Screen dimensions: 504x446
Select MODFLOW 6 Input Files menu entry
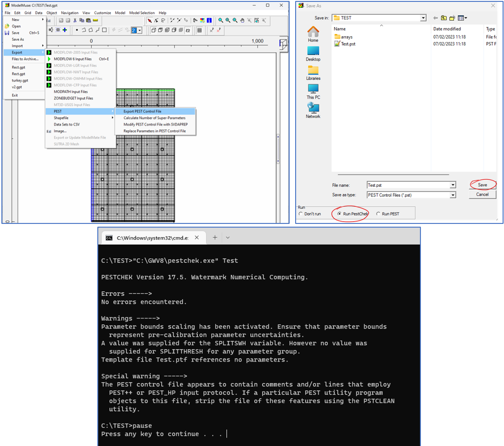(81, 59)
